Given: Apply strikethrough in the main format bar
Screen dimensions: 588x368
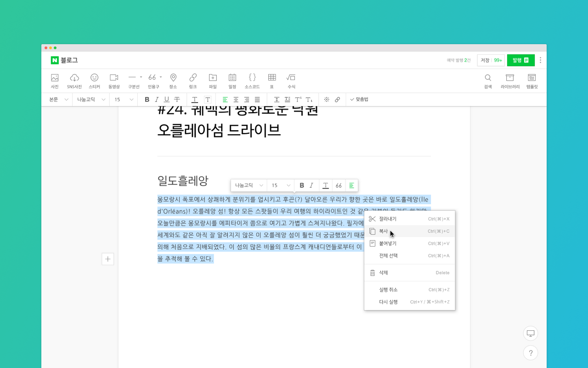Looking at the screenshot, I should 177,99.
